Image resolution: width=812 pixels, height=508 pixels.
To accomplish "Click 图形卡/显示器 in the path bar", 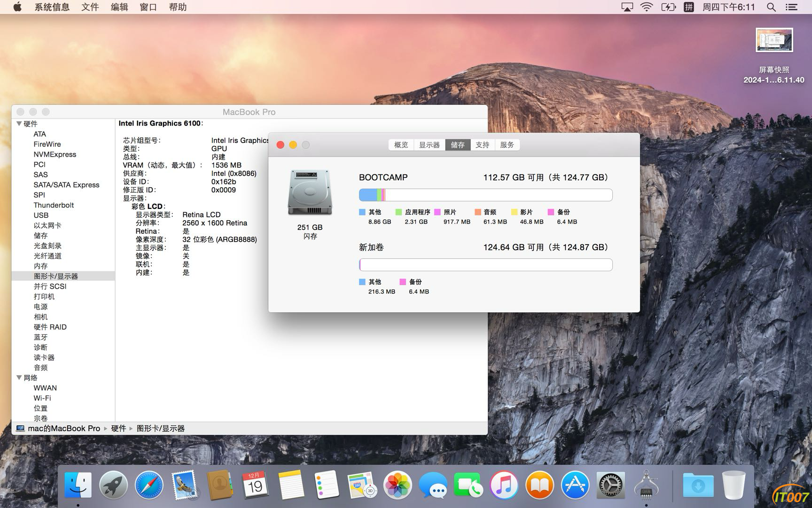I will click(161, 429).
